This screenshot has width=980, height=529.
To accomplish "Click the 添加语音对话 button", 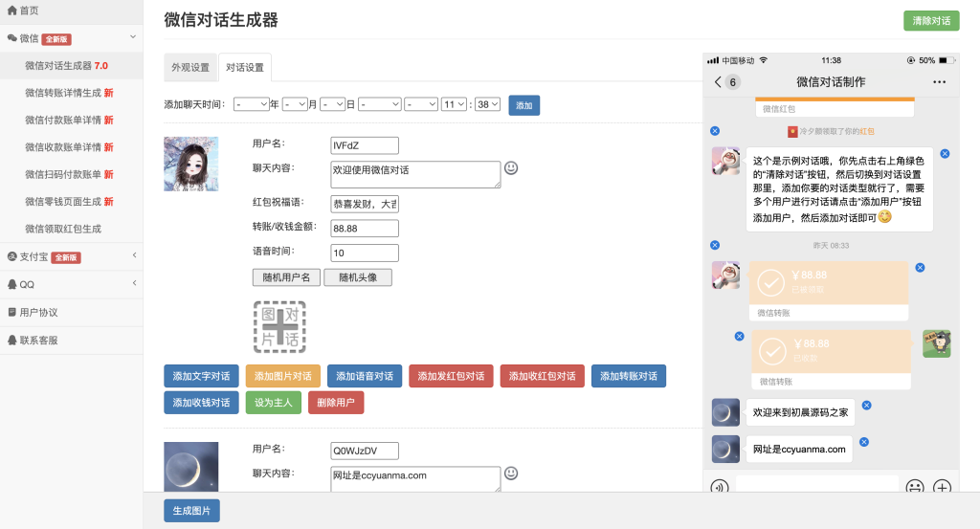I will (x=365, y=376).
